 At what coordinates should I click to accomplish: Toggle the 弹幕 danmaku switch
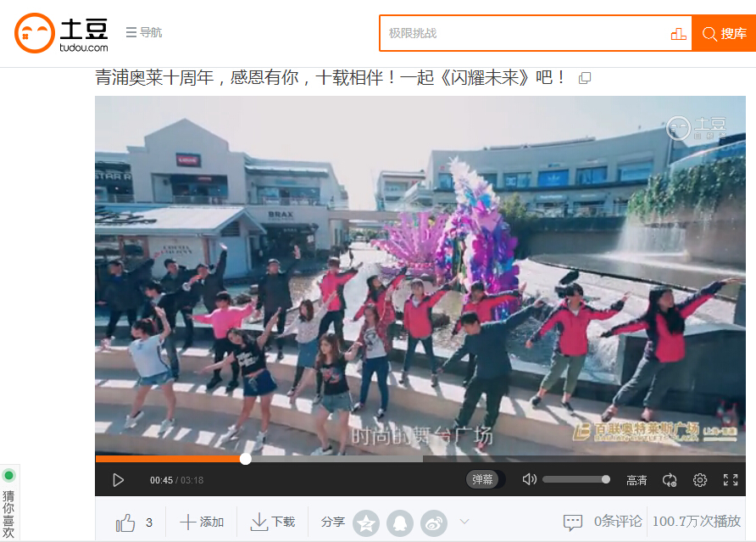click(x=485, y=479)
